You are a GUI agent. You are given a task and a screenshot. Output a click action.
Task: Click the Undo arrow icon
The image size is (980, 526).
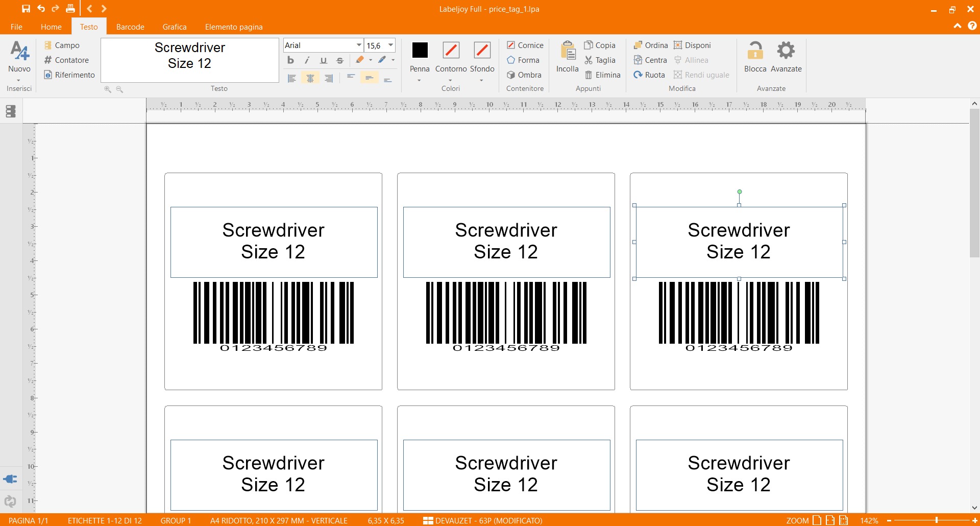pyautogui.click(x=41, y=9)
